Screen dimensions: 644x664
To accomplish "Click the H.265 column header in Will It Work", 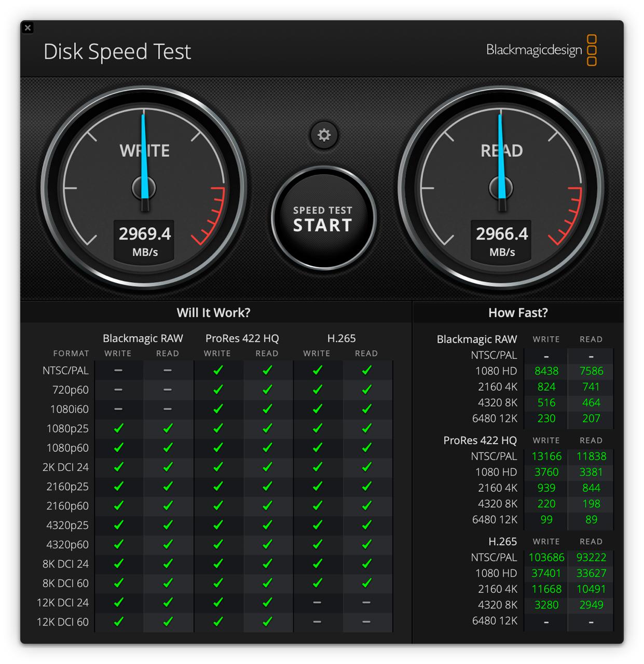I will [341, 338].
